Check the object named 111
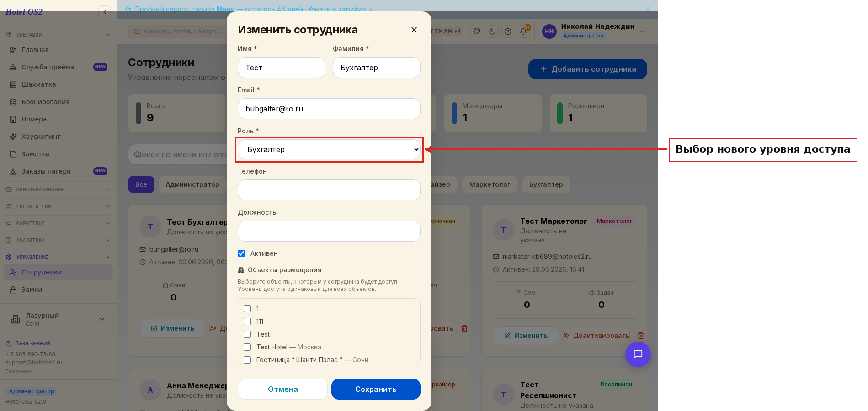868x411 pixels. tap(247, 321)
